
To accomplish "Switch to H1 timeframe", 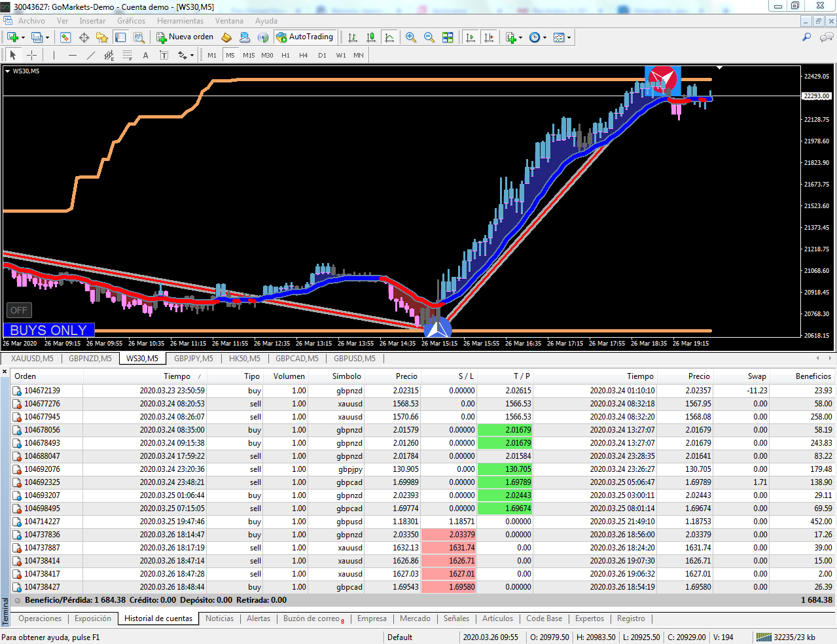I will (285, 55).
